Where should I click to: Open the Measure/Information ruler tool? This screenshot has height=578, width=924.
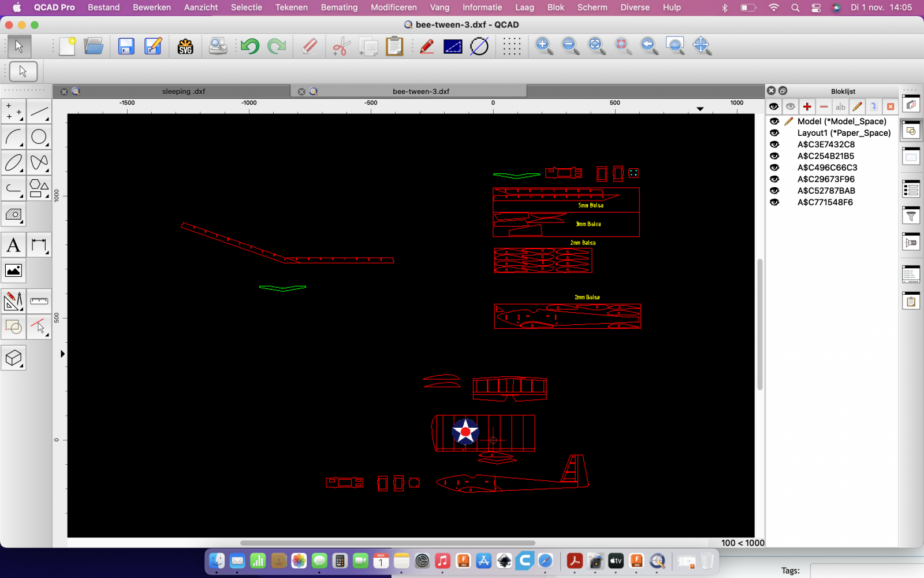click(39, 301)
